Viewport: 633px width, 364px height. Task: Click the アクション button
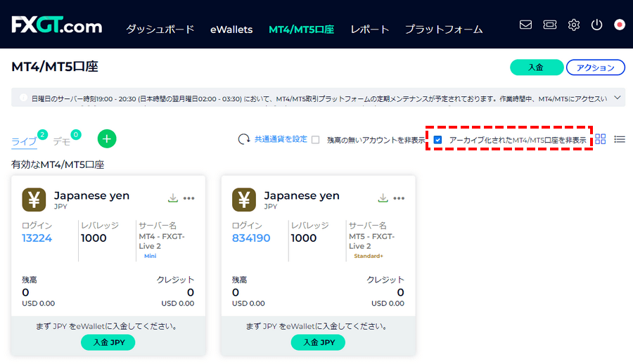point(596,67)
